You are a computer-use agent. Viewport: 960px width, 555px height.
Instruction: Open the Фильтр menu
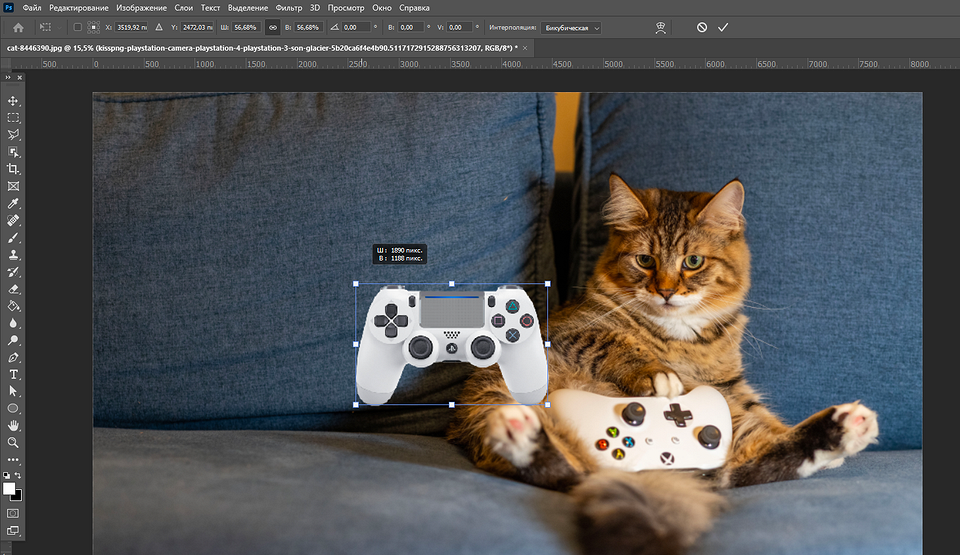point(288,7)
